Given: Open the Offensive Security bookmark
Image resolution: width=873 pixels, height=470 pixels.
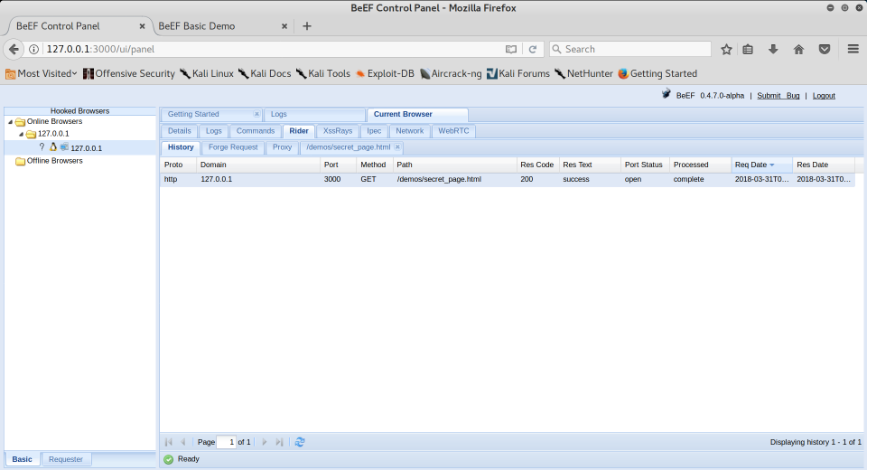Looking at the screenshot, I should pyautogui.click(x=129, y=74).
